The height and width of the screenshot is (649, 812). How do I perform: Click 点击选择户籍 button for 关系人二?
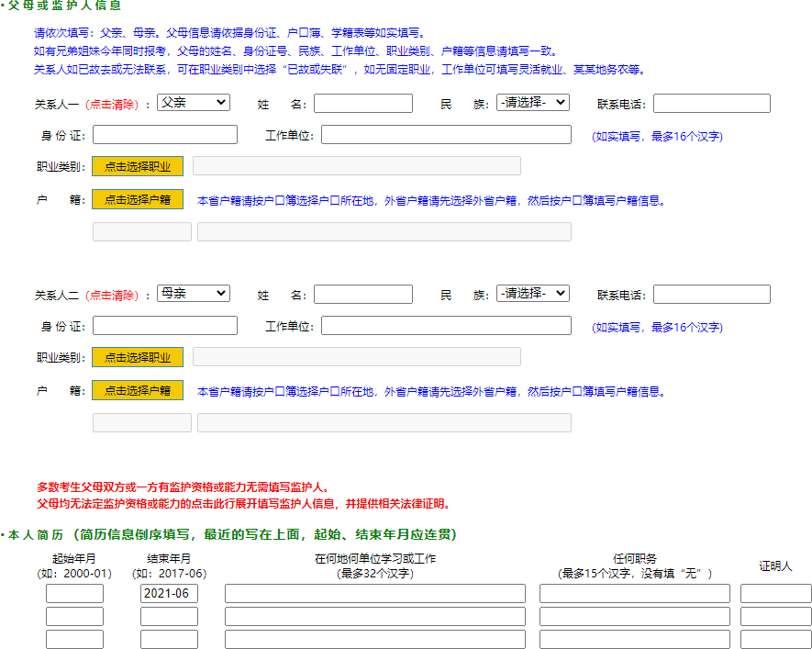[138, 390]
